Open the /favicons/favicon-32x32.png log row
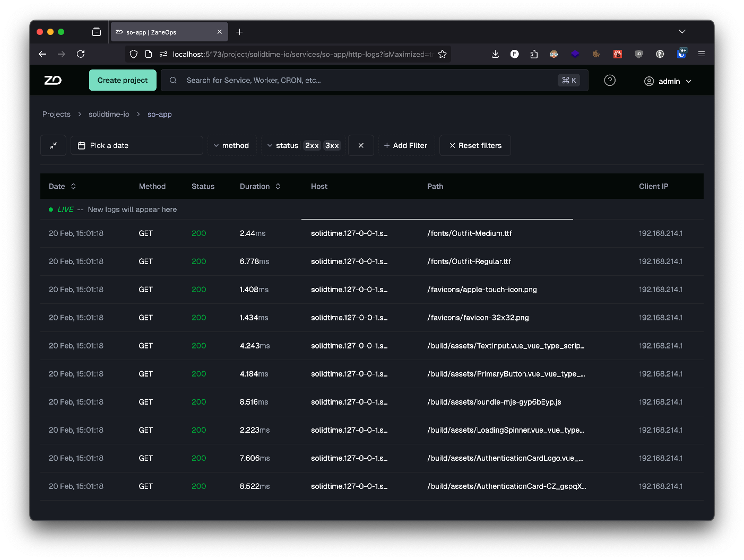The height and width of the screenshot is (560, 744). [x=372, y=318]
